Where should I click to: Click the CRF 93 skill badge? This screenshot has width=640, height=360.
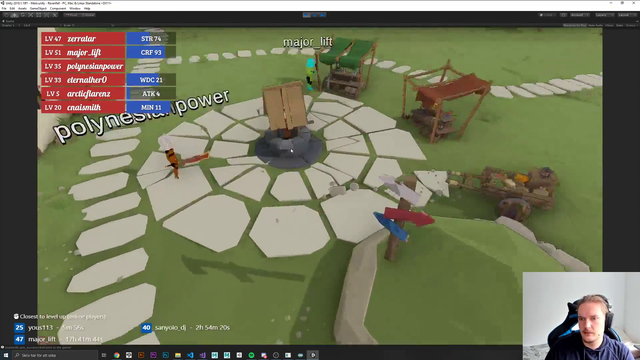151,52
